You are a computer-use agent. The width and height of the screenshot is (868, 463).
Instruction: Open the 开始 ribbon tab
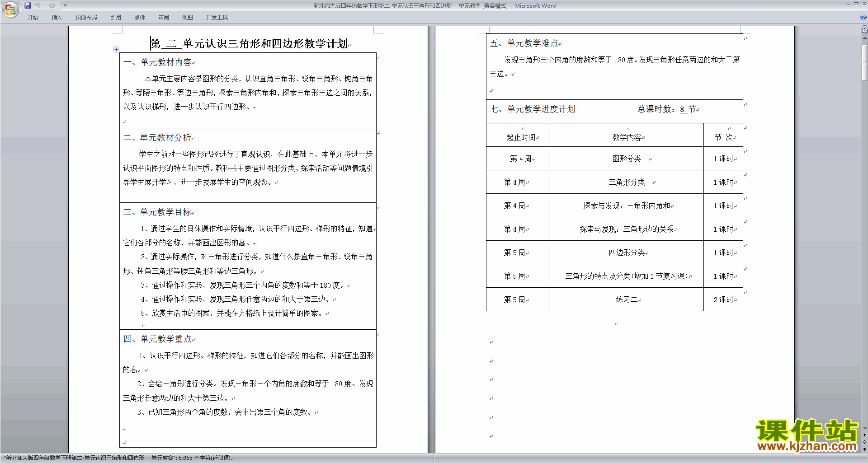point(33,18)
